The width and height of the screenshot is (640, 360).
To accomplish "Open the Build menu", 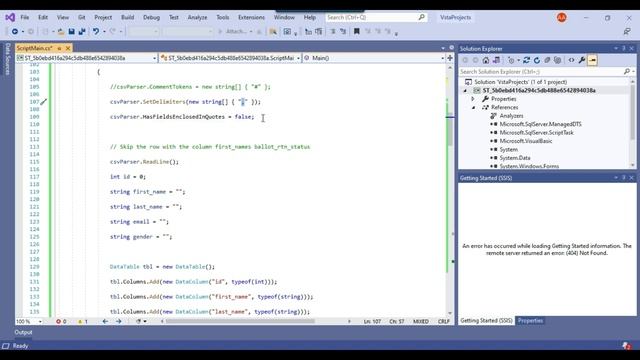I will click(x=128, y=18).
